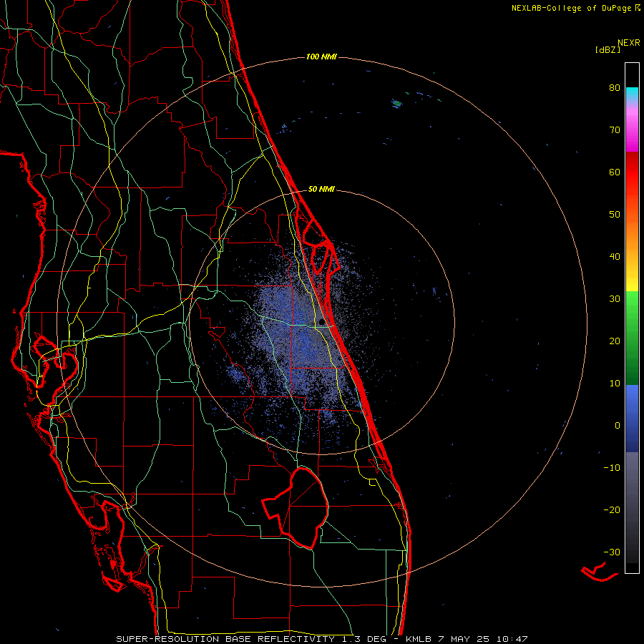Click the -30 value on the dBZ scale
Viewport: 644px width, 644px height.
tap(612, 552)
